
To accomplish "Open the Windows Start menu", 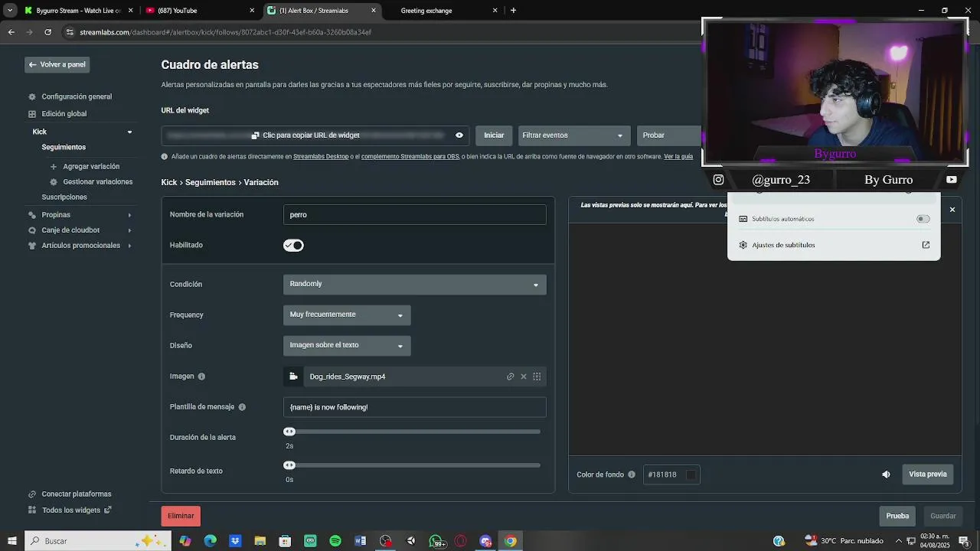I will pos(11,541).
